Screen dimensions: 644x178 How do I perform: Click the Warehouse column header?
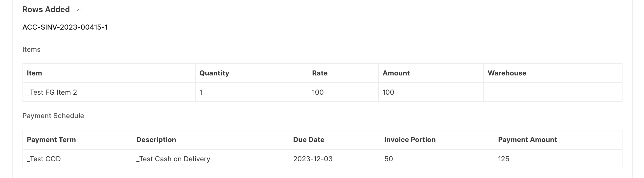pos(507,73)
